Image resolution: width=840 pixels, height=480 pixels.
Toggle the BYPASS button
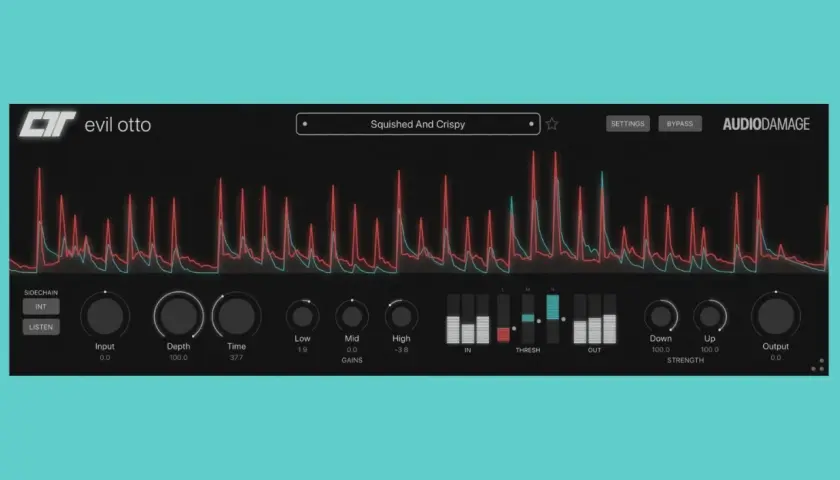click(x=680, y=124)
